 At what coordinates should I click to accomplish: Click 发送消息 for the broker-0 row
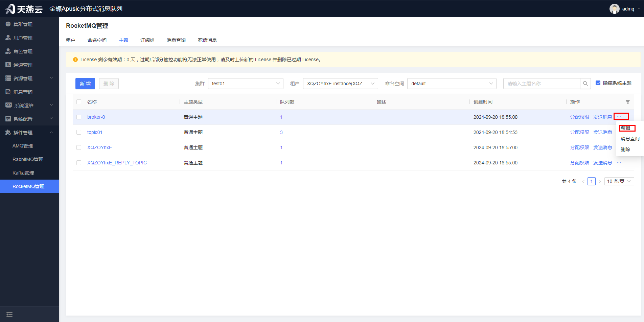click(x=603, y=117)
